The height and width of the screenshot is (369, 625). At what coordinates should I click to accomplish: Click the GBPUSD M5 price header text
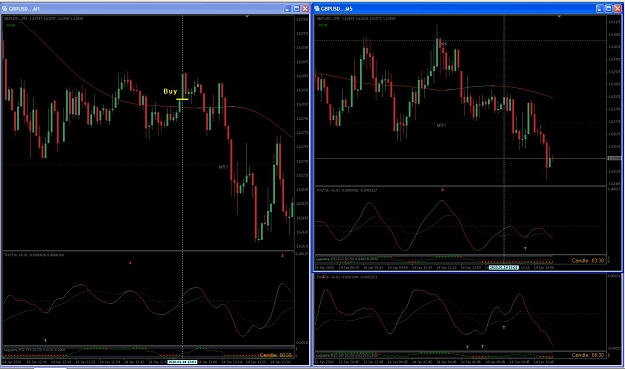click(x=356, y=18)
